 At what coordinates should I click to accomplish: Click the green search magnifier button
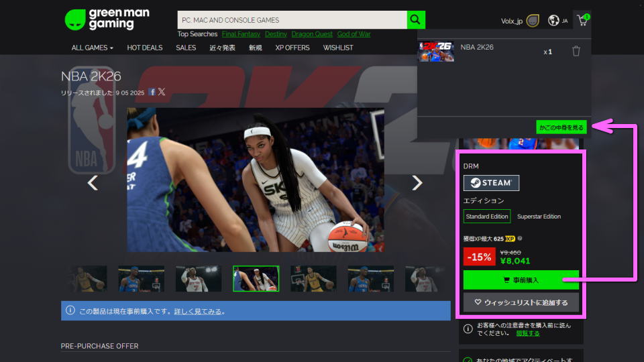416,19
